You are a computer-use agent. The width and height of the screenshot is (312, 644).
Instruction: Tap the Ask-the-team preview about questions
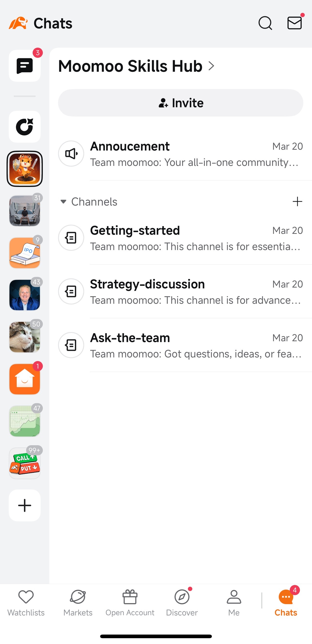point(196,354)
